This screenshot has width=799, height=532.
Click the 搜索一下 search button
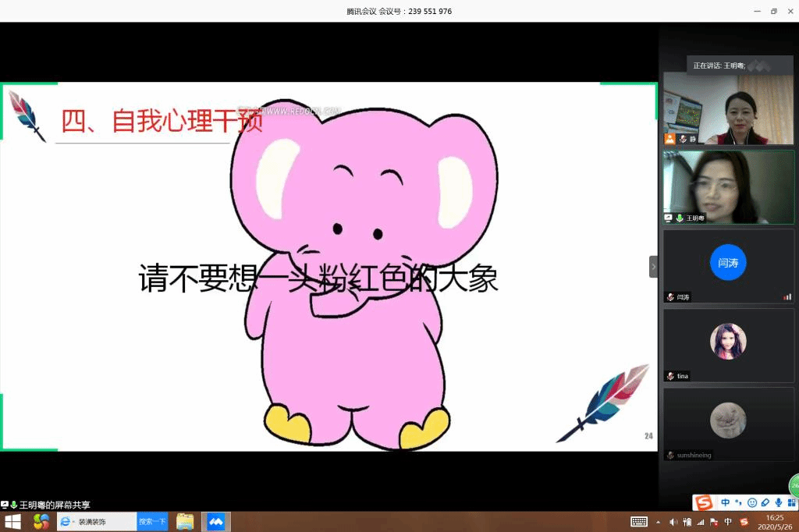(x=152, y=522)
